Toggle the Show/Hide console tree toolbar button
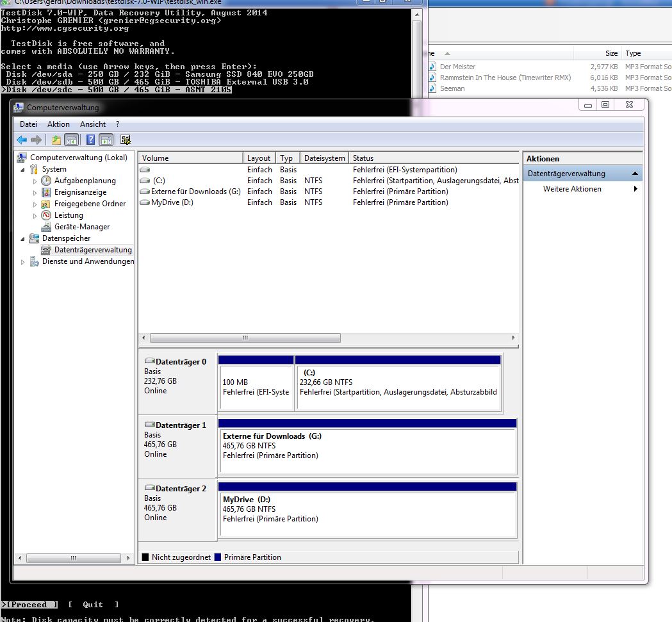This screenshot has height=622, width=672. pos(72,140)
